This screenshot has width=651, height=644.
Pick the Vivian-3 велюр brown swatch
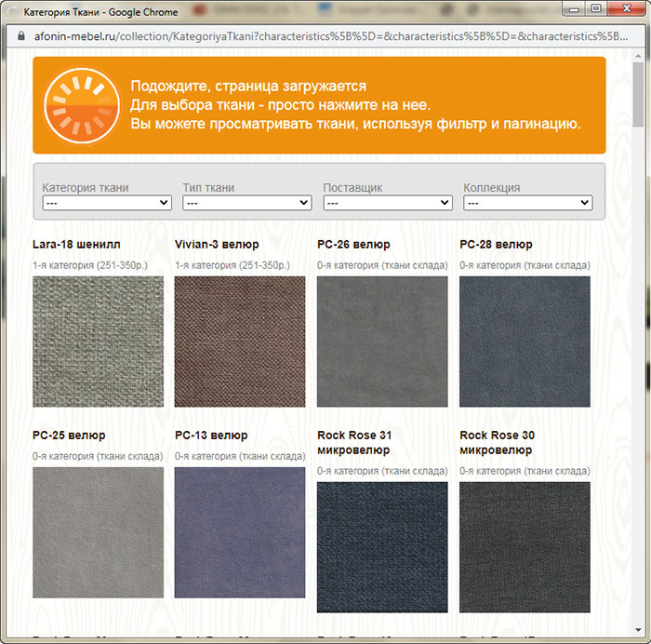tap(240, 342)
